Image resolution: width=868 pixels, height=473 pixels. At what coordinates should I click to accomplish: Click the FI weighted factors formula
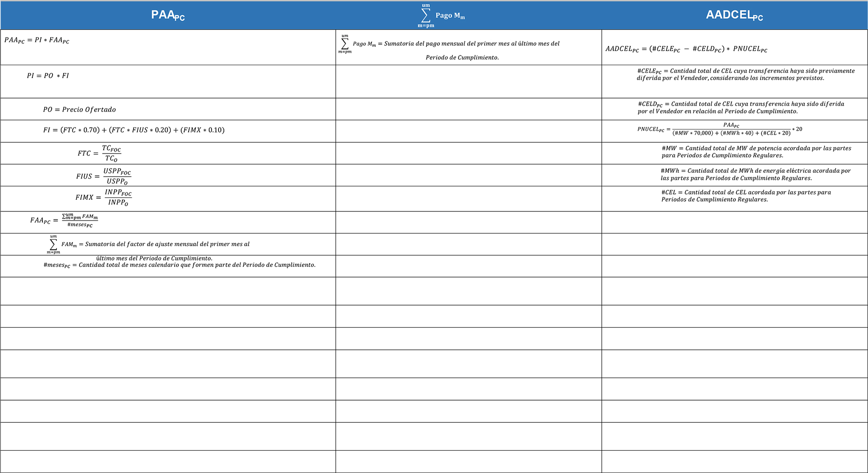(134, 130)
